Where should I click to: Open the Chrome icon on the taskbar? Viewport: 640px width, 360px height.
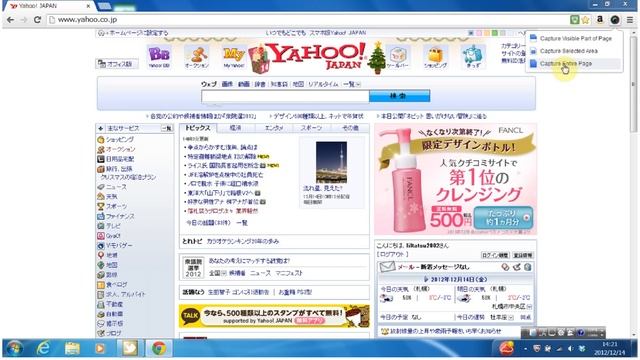pyautogui.click(x=158, y=348)
